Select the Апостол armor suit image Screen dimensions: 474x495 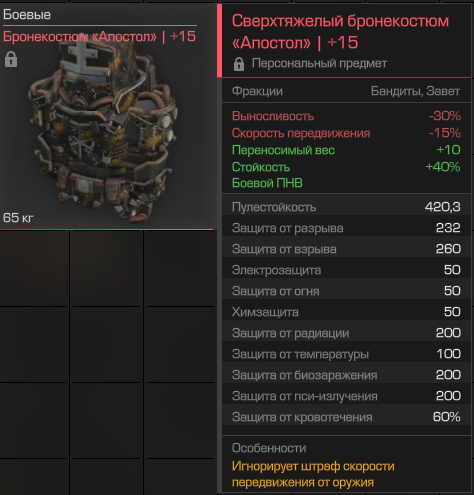tap(103, 132)
